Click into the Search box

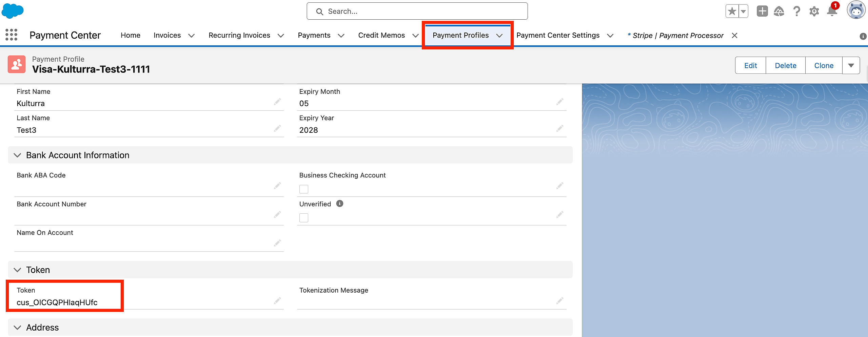417,12
